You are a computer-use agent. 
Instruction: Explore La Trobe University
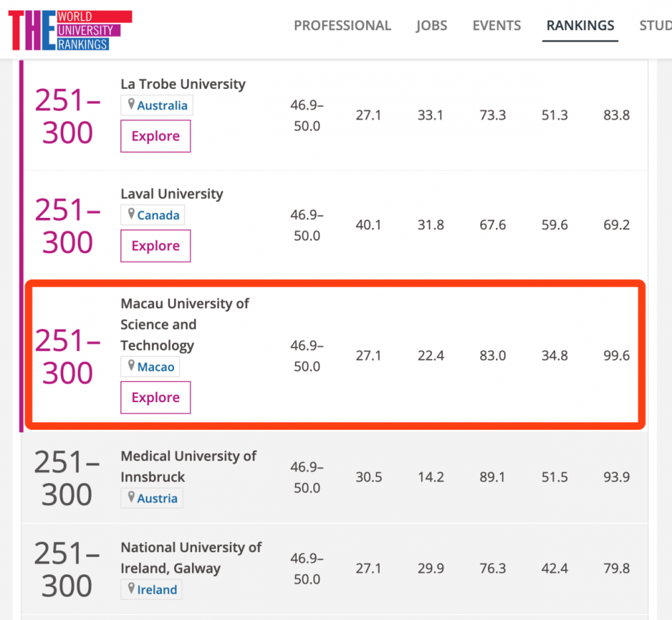pos(156,136)
